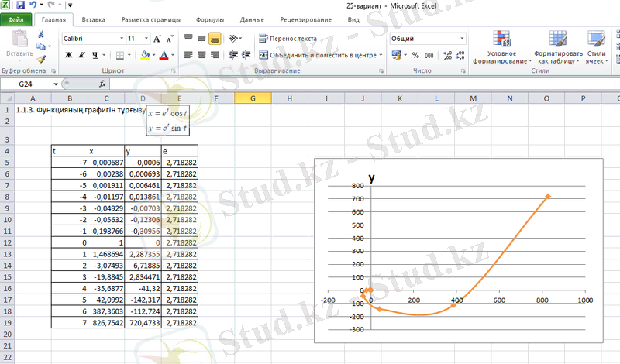This screenshot has width=620, height=364.
Task: Click the Перенос текста wrap text button
Action: tap(288, 38)
